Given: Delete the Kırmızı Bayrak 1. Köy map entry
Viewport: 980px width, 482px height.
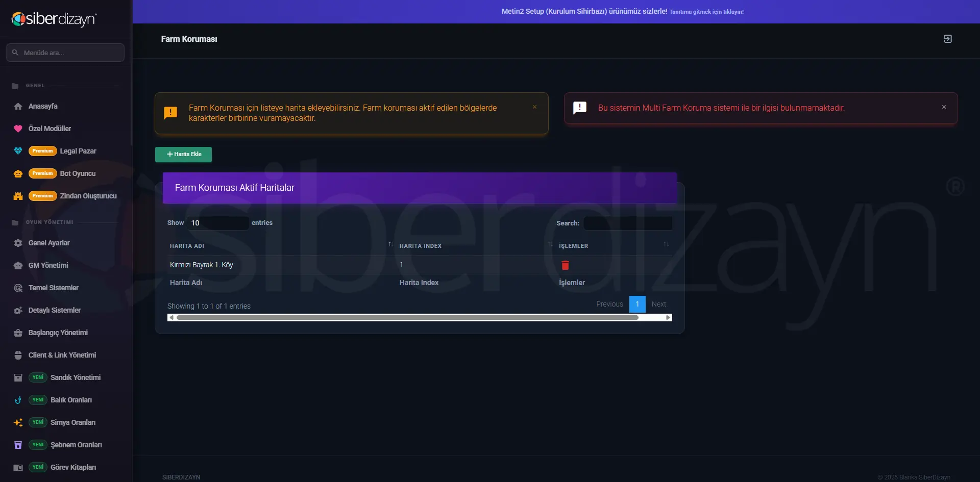Looking at the screenshot, I should click(565, 265).
